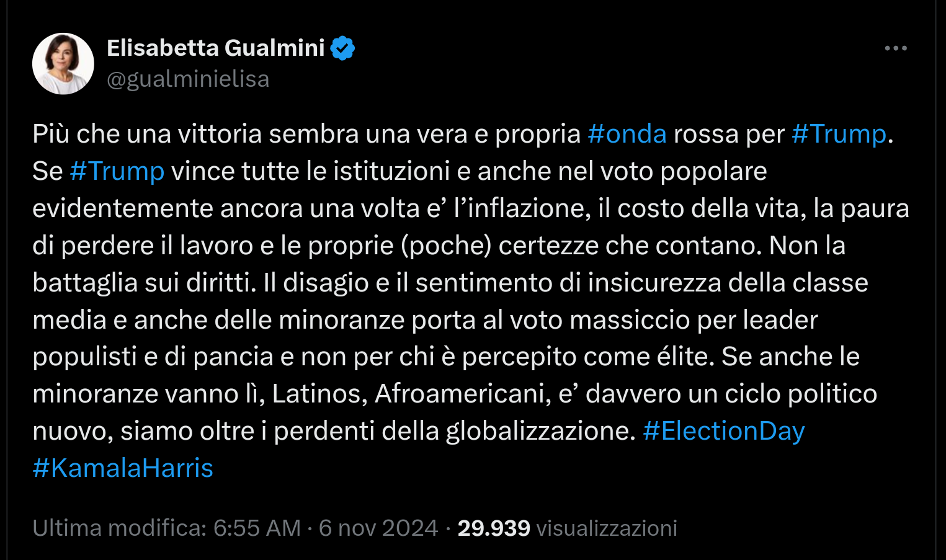This screenshot has width=946, height=560.
Task: Click the 6:55 AM timestamp
Action: [257, 528]
